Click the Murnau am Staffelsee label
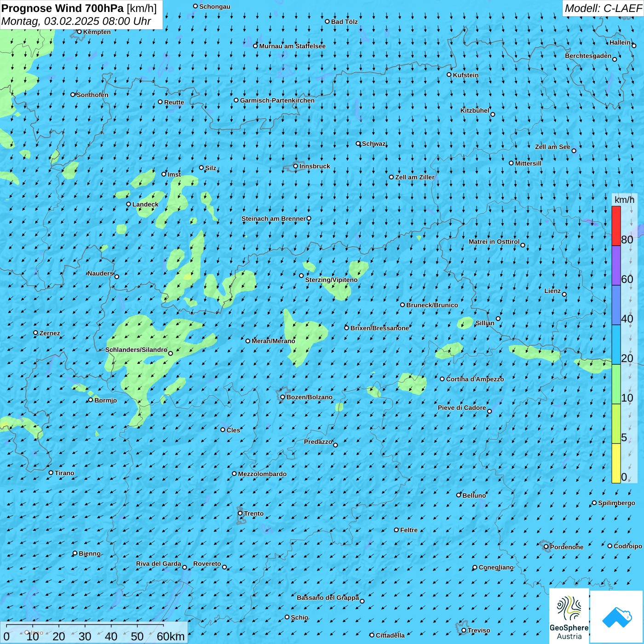 click(x=292, y=46)
